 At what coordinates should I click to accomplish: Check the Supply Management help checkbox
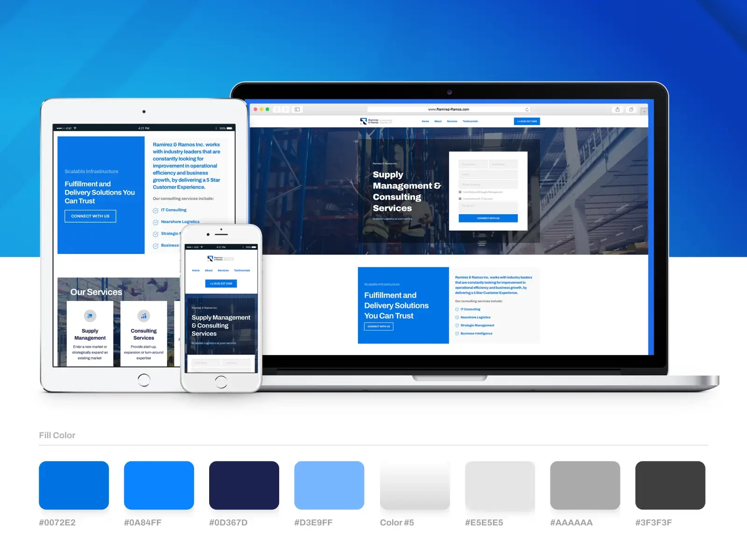460,192
